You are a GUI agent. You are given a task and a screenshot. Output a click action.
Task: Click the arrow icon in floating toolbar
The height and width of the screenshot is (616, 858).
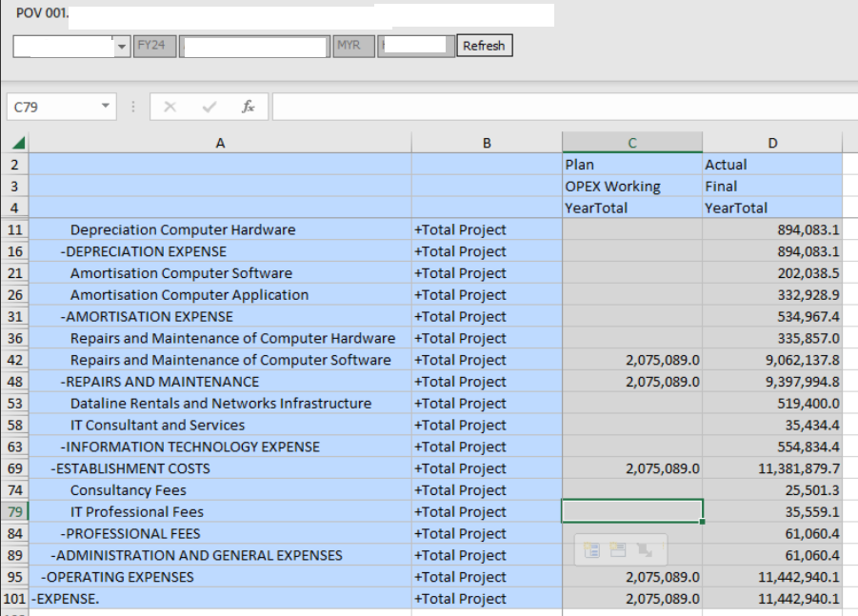tap(643, 549)
